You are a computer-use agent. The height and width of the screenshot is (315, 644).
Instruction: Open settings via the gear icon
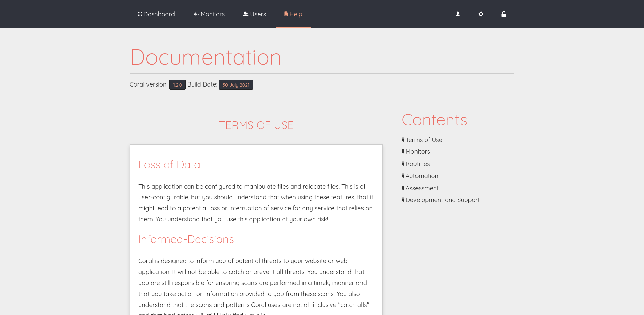click(481, 14)
